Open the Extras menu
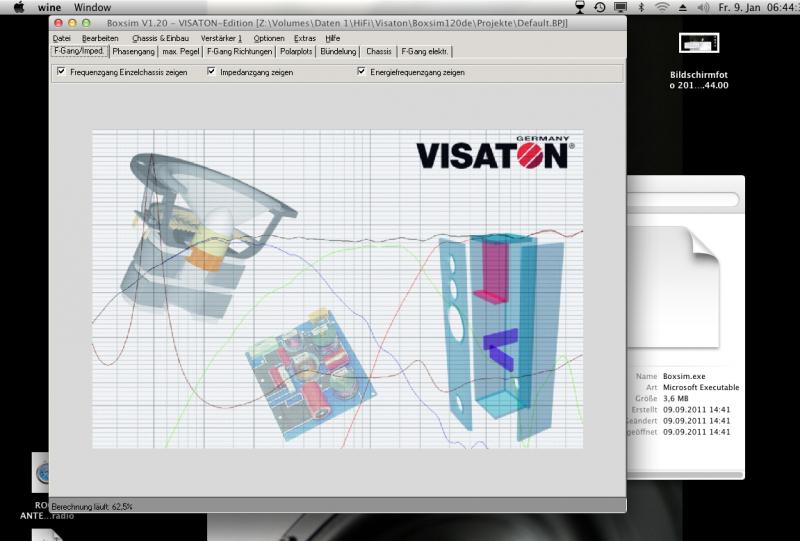The width and height of the screenshot is (800, 541). point(305,38)
